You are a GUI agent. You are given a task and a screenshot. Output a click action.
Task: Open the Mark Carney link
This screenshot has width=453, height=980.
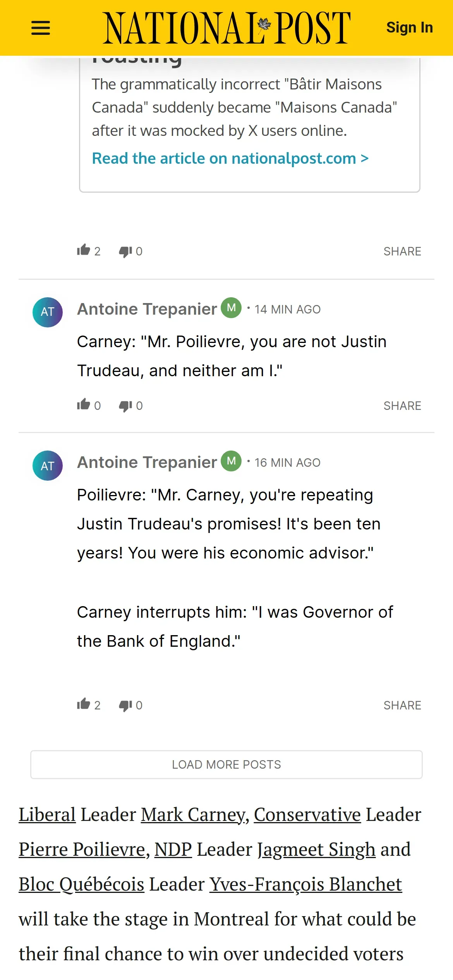point(193,815)
